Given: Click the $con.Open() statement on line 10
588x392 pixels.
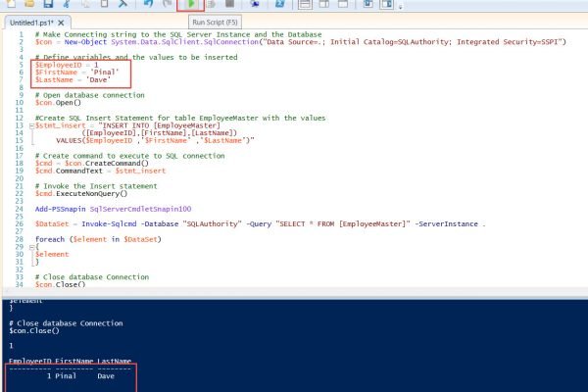Looking at the screenshot, I should coord(58,103).
